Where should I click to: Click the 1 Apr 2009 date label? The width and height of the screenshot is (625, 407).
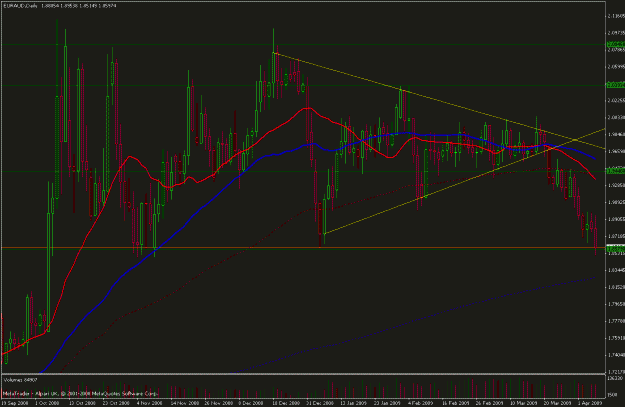coord(590,403)
